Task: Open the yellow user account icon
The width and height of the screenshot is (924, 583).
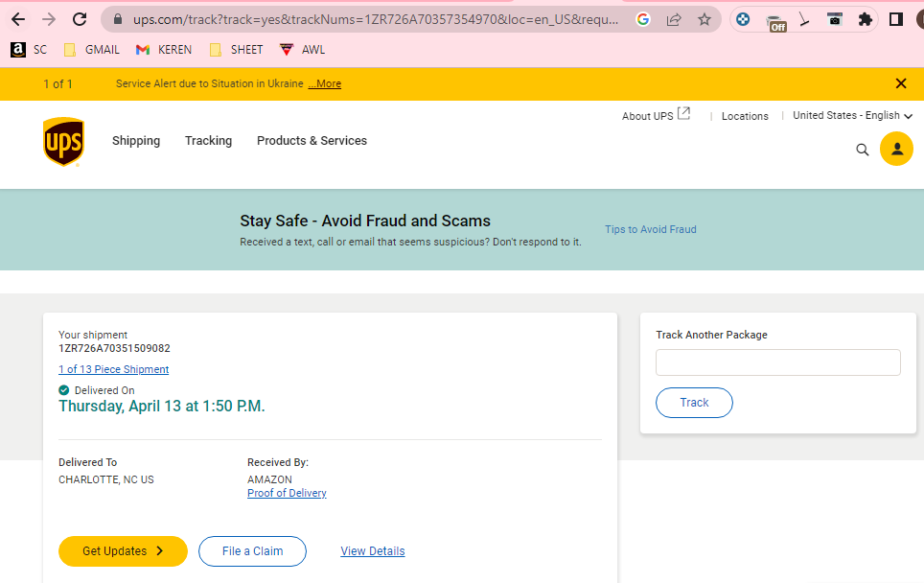Action: (896, 149)
